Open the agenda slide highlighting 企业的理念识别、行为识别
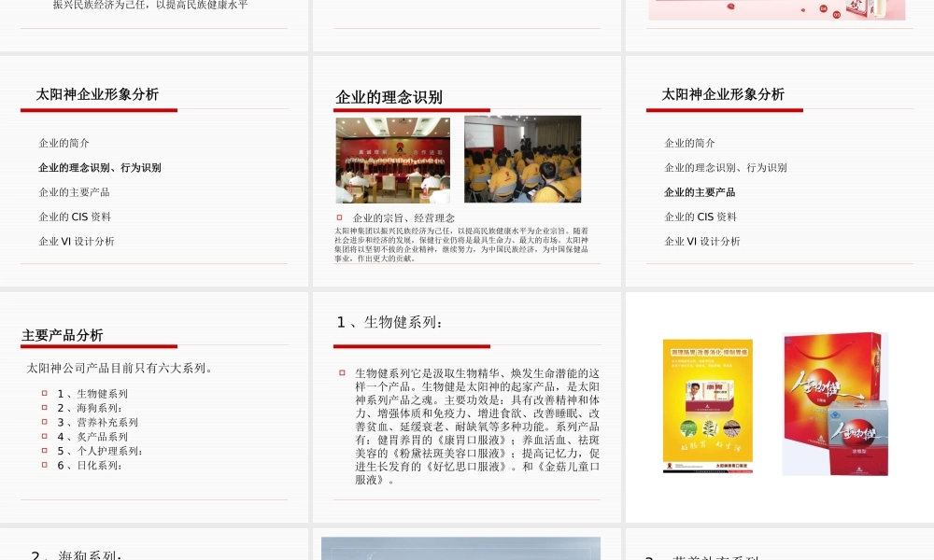Image resolution: width=934 pixels, height=560 pixels. pos(154,172)
